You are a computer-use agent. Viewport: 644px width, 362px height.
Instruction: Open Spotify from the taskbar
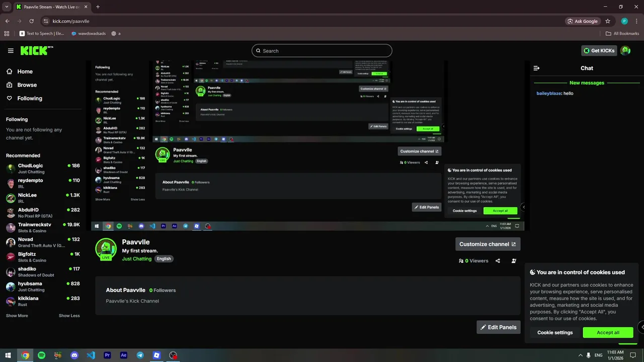click(41, 355)
